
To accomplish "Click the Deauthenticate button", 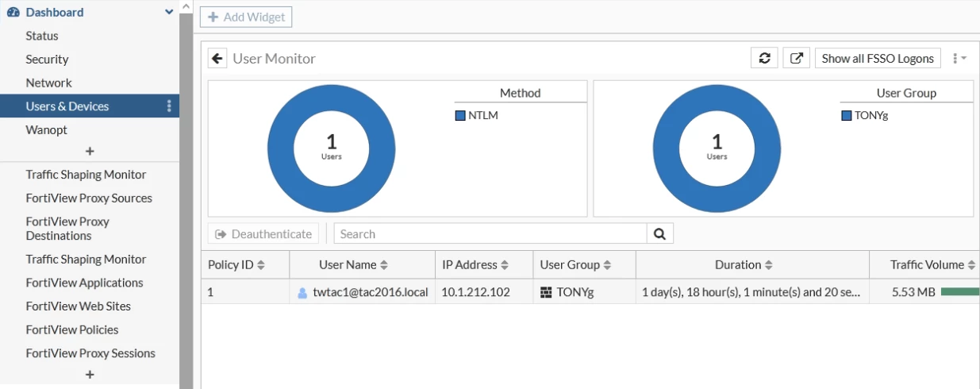I will [263, 233].
